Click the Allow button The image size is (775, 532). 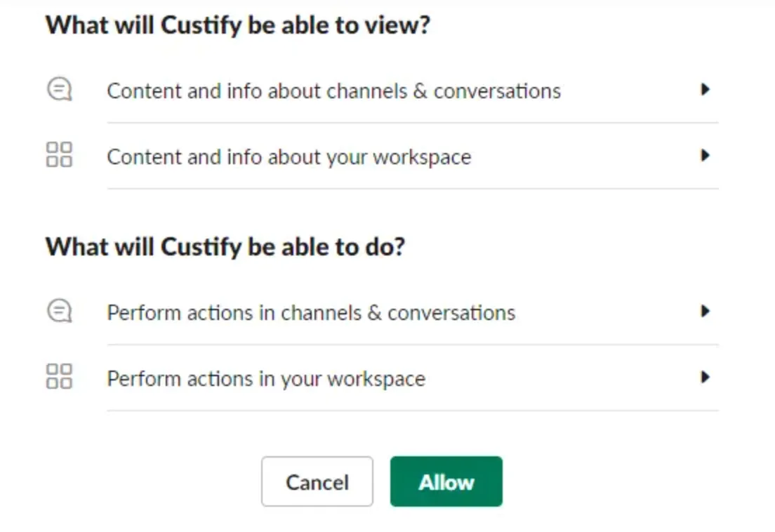click(x=446, y=481)
